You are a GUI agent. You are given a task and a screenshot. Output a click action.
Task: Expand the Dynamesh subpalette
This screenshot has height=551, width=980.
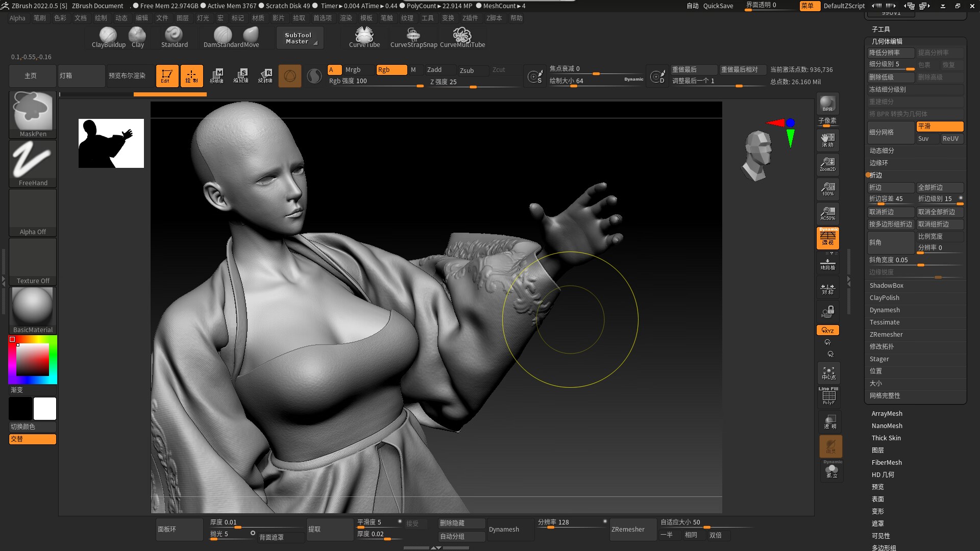(x=885, y=310)
